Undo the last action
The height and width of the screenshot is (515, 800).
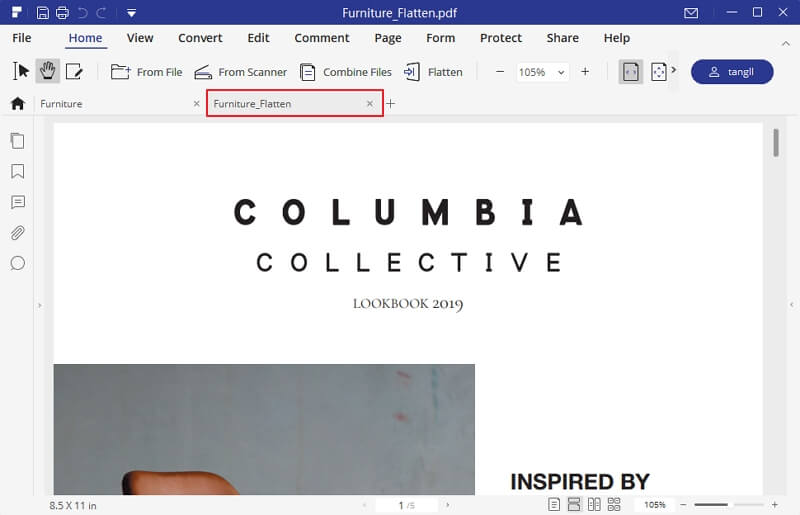82,13
